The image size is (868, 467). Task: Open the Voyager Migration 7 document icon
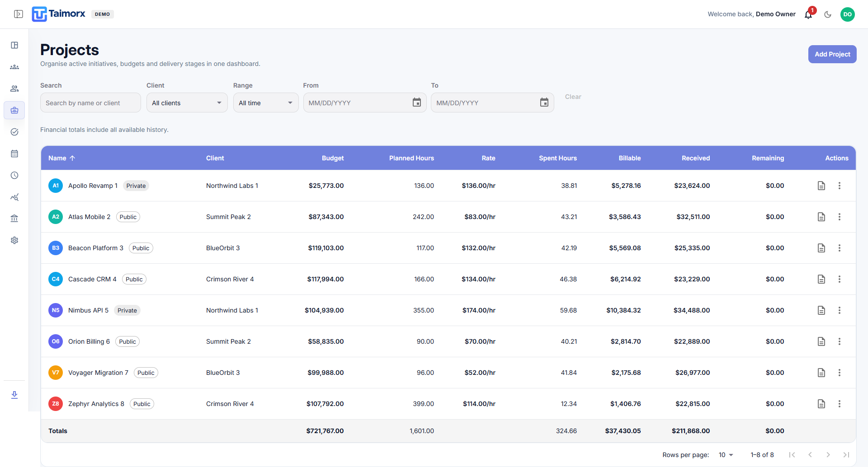point(821,373)
